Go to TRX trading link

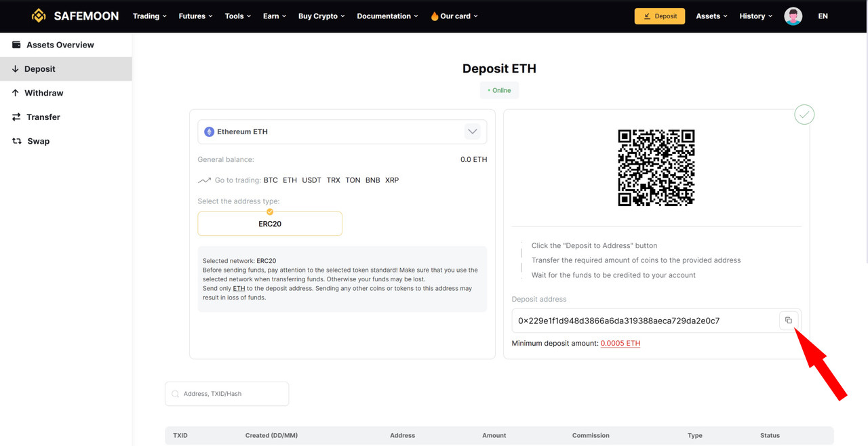tap(333, 180)
